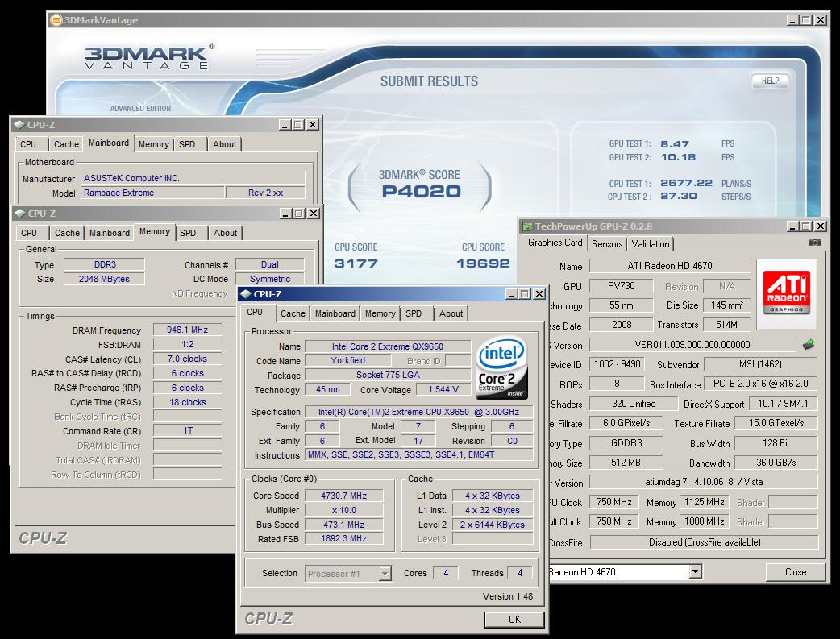The image size is (840, 639).
Task: Open Memory tab in Mainboard CPU-Z window
Action: pyautogui.click(x=153, y=144)
